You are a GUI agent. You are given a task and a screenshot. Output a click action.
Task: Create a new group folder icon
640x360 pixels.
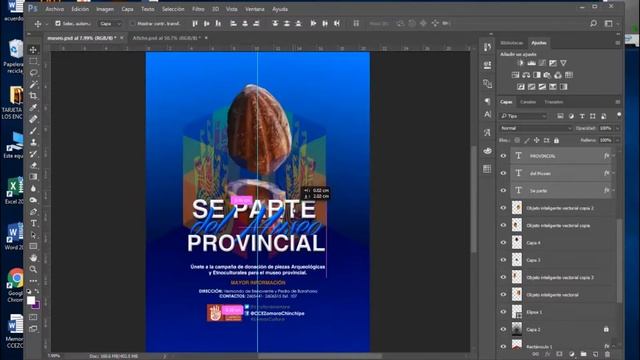click(583, 354)
